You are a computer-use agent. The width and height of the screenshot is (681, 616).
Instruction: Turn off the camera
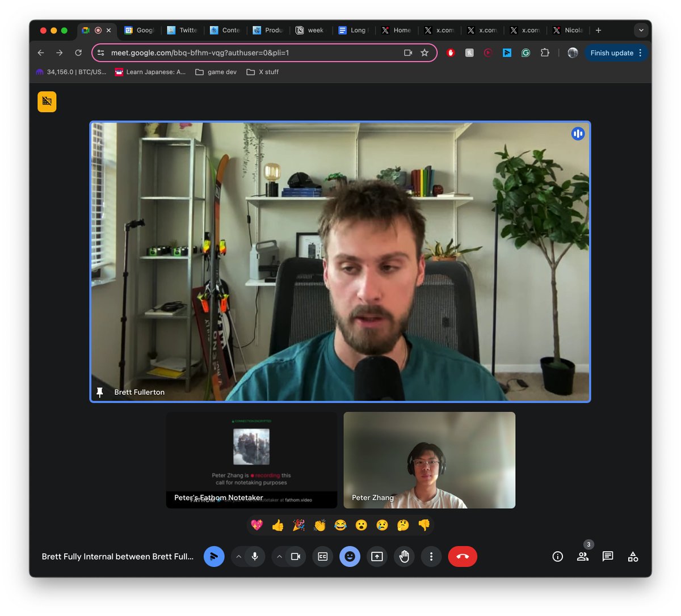tap(296, 556)
